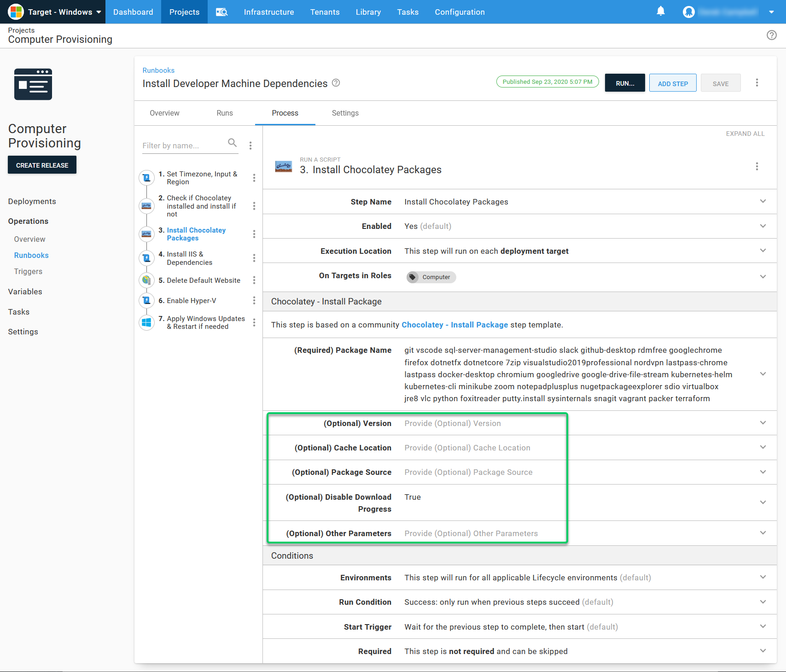Open overflow menu for Delete Default Website step

pos(254,280)
